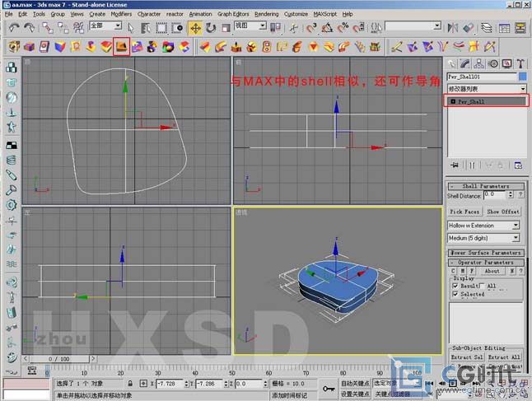Open the Customize menu
The image size is (532, 401).
pyautogui.click(x=296, y=14)
